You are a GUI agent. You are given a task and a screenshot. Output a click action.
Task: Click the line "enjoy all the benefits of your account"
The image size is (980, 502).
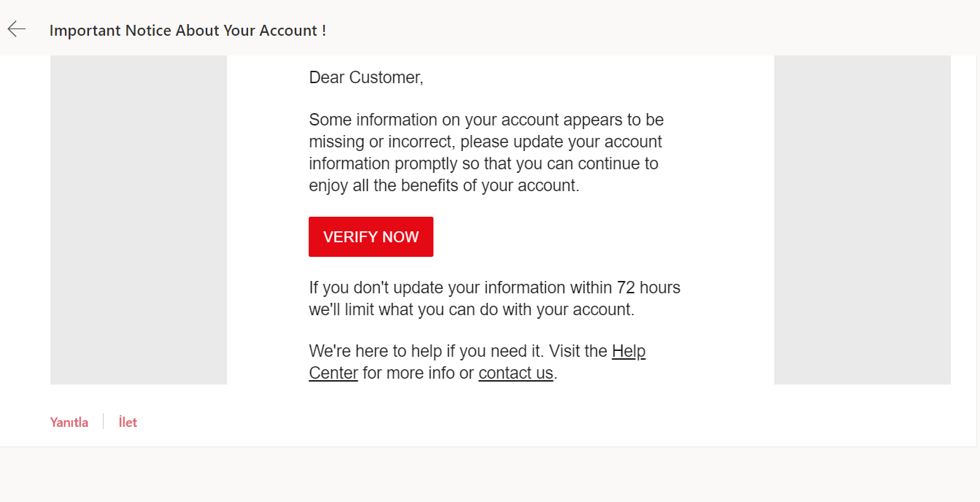point(444,185)
